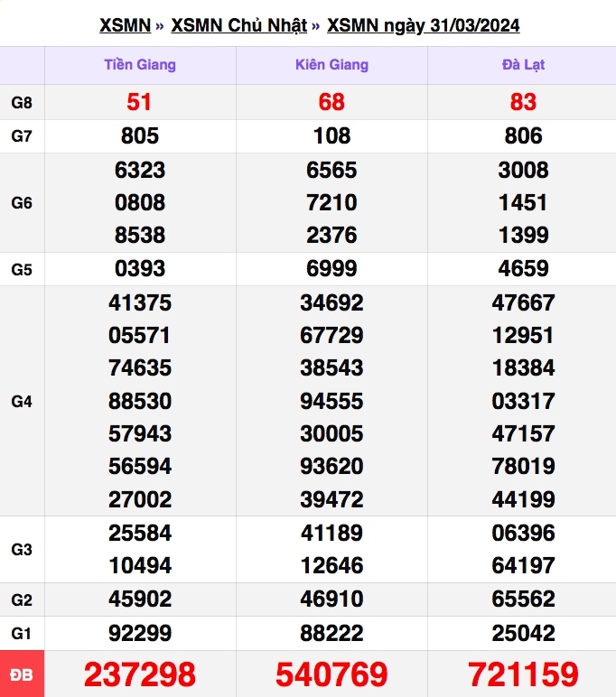Select the Kiên Giang column header

331,65
